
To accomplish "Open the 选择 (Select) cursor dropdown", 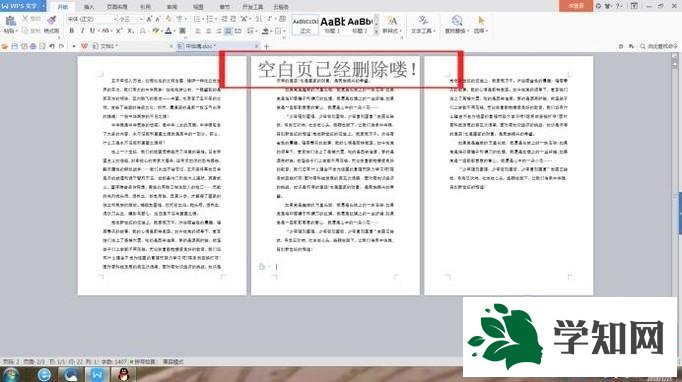I will pyautogui.click(x=481, y=25).
